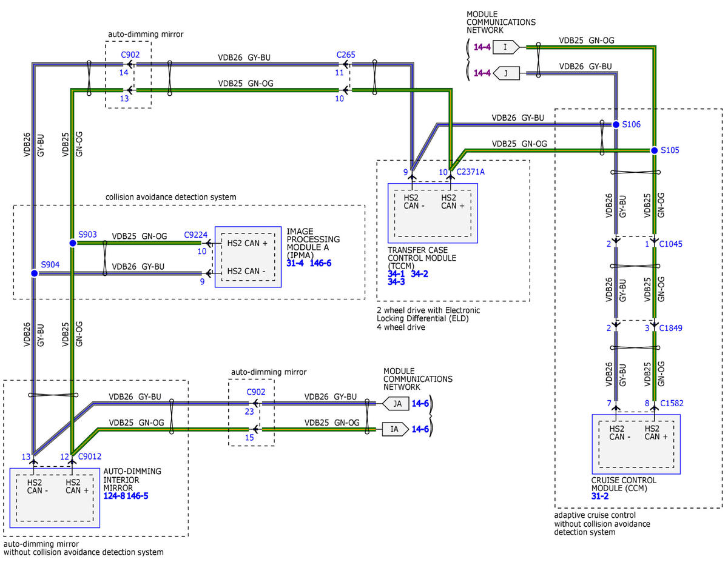Open the 34-3 page reference
The image size is (728, 562).
point(396,282)
